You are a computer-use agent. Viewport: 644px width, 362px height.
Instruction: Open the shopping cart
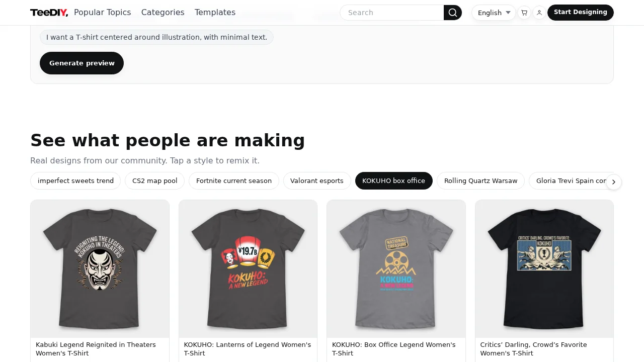coord(524,13)
